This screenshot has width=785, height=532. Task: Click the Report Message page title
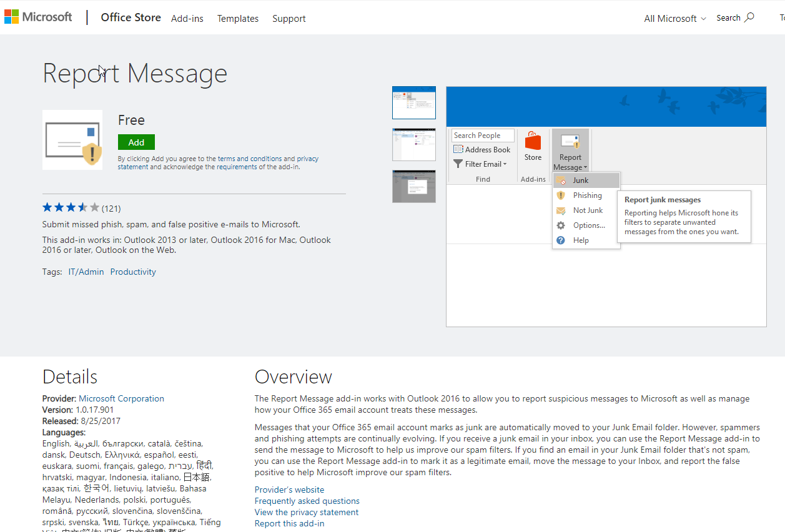[x=135, y=74]
